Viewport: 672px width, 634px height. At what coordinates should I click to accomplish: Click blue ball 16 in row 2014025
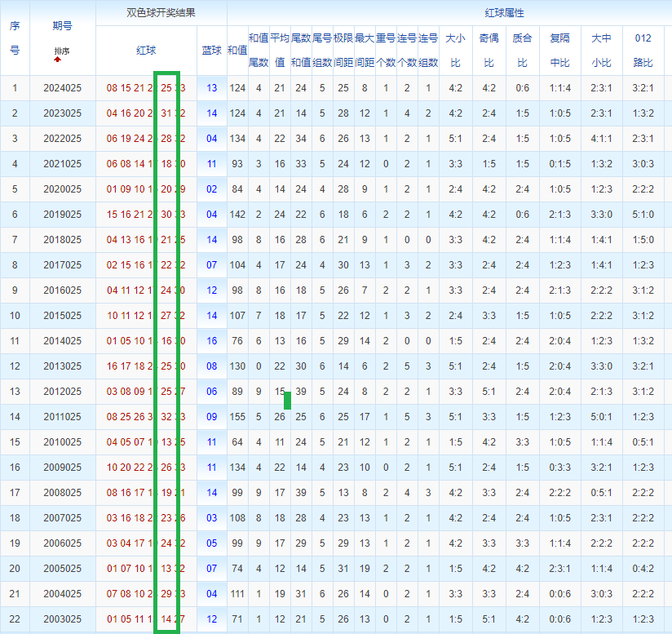click(x=212, y=341)
